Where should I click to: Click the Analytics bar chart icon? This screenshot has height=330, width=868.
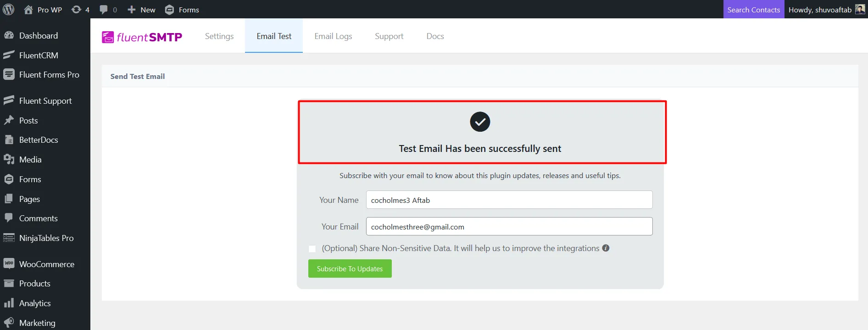[9, 303]
